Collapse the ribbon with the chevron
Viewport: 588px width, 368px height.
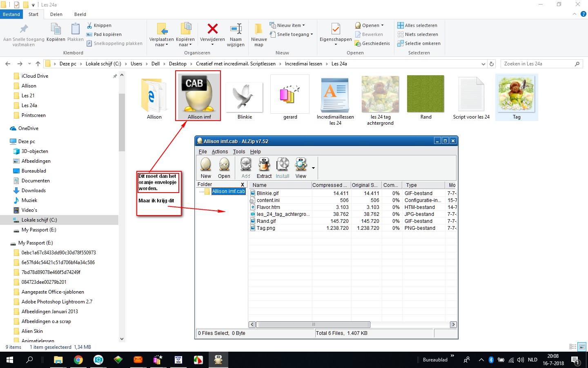(574, 14)
